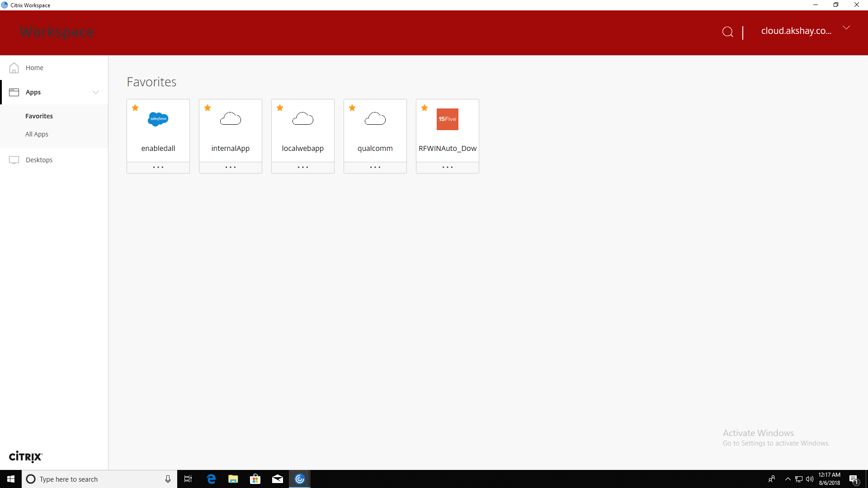The height and width of the screenshot is (488, 868).
Task: Click the cloud.akshay.co... account name
Action: click(x=796, y=31)
